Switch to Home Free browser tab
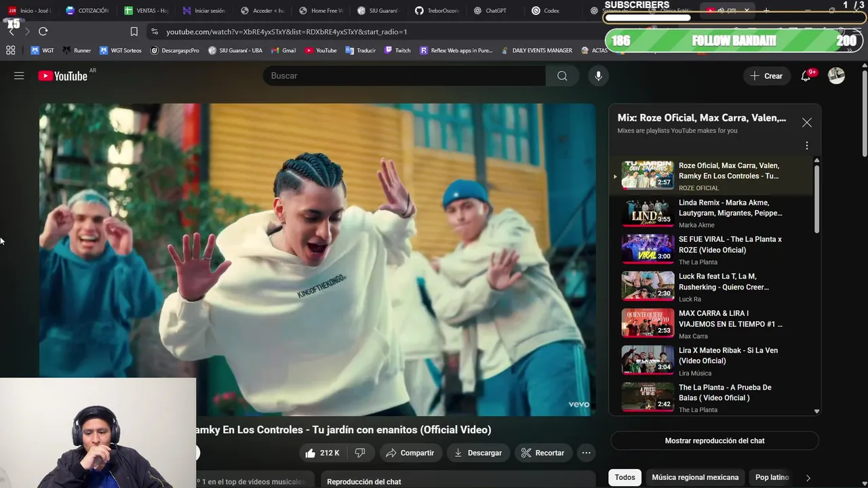This screenshot has height=488, width=868. click(x=321, y=11)
